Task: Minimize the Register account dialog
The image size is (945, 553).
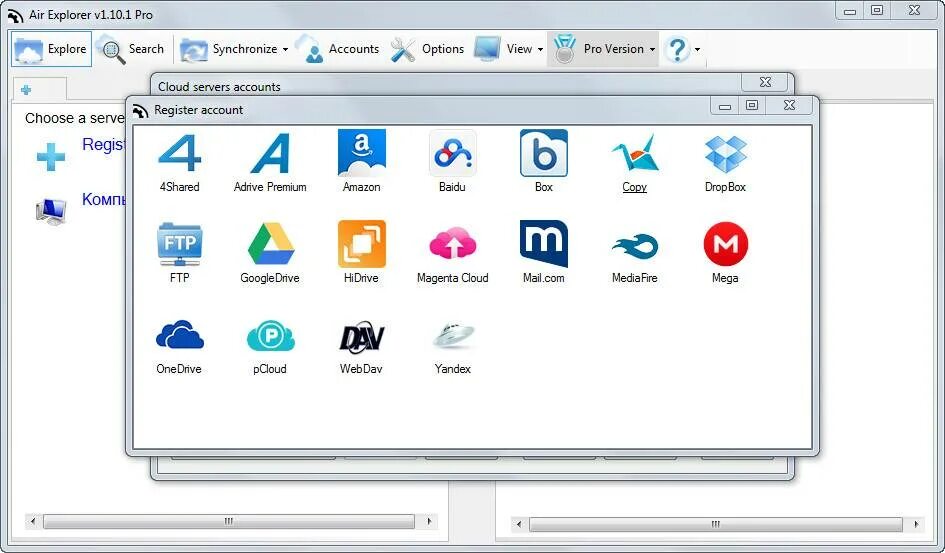Action: [x=725, y=105]
